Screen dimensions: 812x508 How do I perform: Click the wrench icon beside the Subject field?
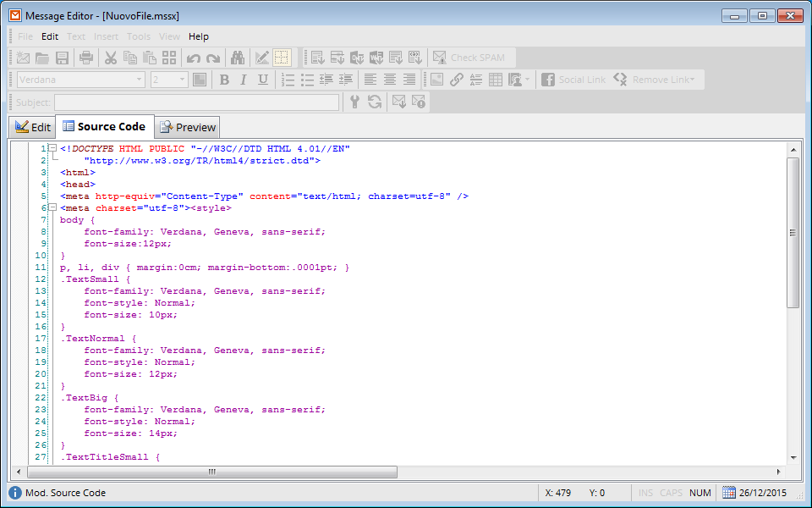354,102
